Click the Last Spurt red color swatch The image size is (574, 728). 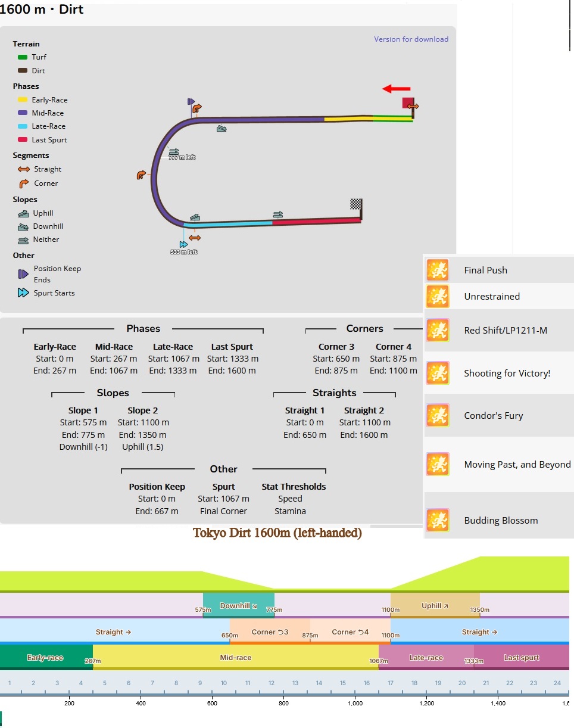[x=23, y=140]
